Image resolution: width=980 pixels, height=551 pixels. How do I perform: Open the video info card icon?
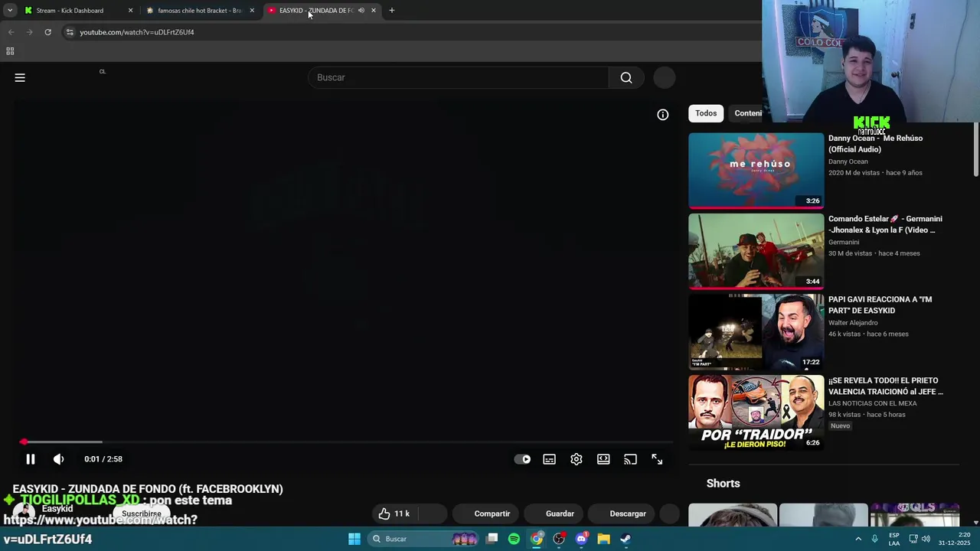point(663,115)
